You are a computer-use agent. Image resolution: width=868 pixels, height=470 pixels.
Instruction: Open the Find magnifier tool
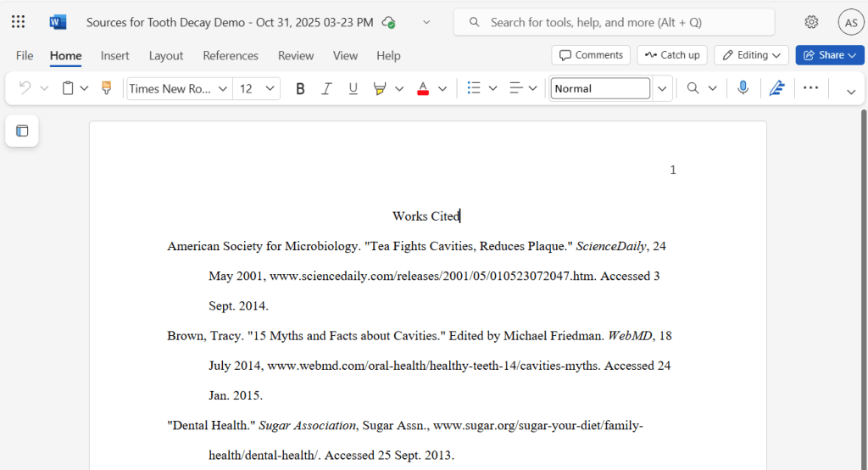click(693, 88)
